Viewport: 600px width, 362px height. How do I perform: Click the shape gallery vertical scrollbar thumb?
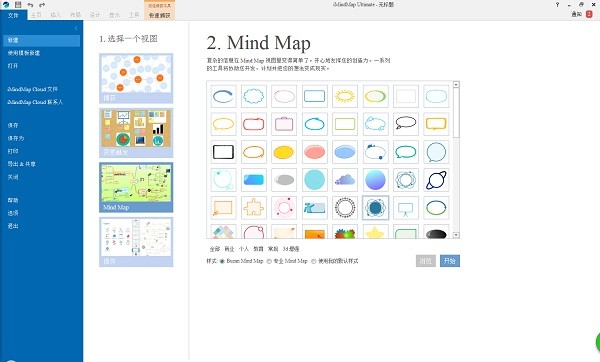click(456, 113)
